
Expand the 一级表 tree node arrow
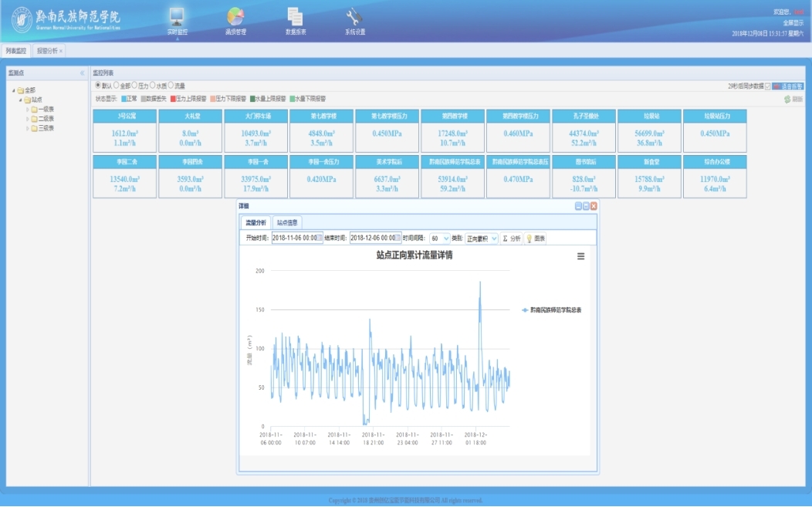[x=28, y=110]
